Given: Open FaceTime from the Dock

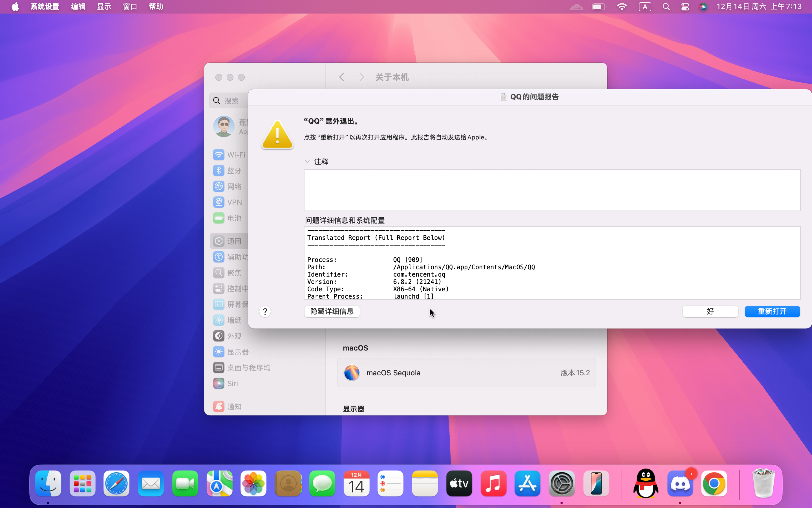Looking at the screenshot, I should click(x=185, y=484).
